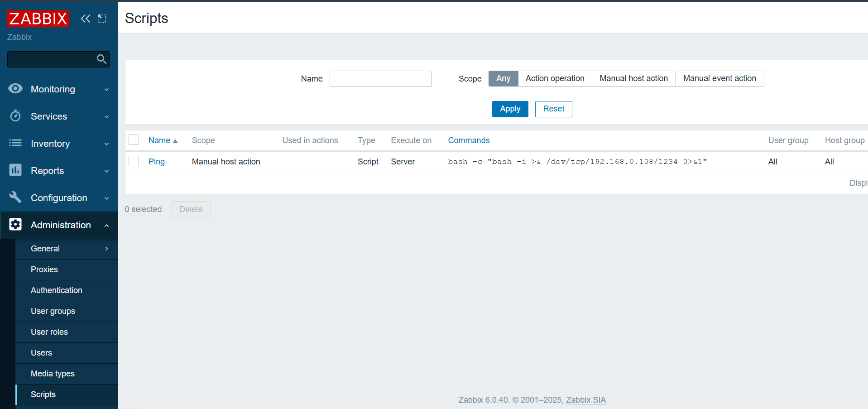The width and height of the screenshot is (868, 409).
Task: Click the Configuration wrench icon
Action: click(x=15, y=197)
